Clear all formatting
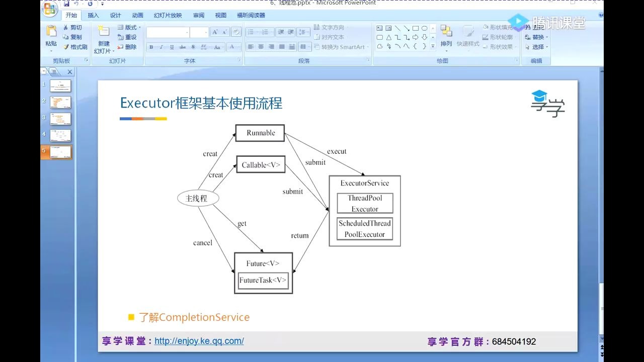This screenshot has height=362, width=644. point(236,32)
